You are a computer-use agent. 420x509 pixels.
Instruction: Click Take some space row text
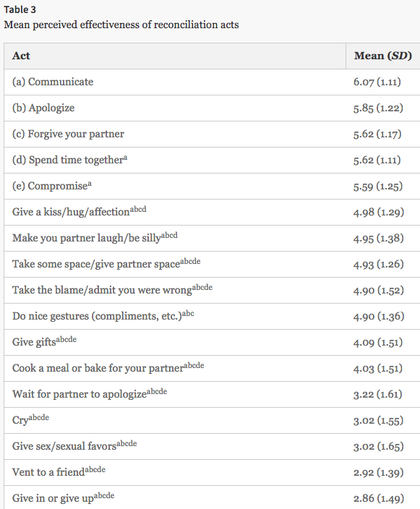click(x=106, y=264)
